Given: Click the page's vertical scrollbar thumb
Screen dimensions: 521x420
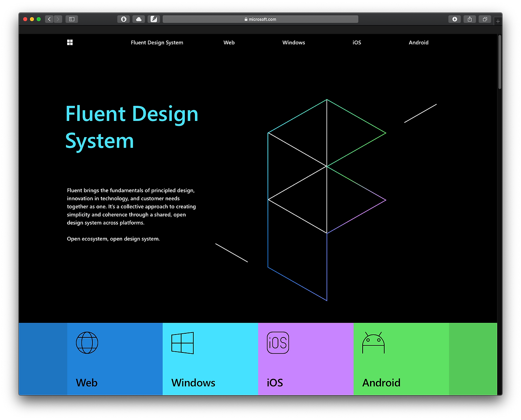Looking at the screenshot, I should point(499,62).
